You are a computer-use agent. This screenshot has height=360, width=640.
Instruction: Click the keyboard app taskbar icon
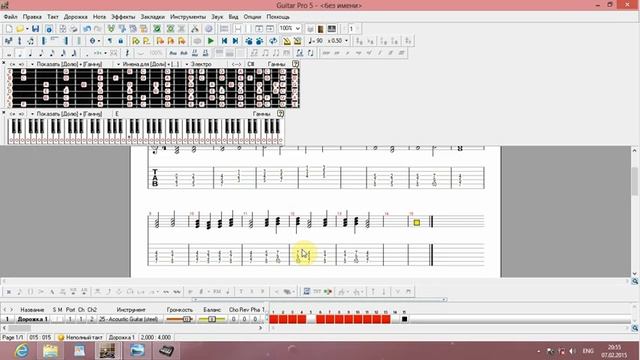[x=166, y=351]
